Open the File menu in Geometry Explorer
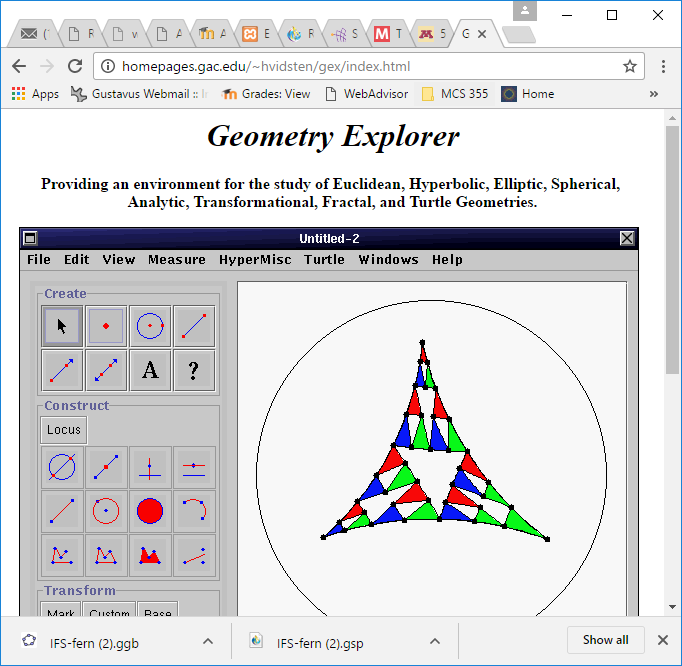The image size is (682, 666). coord(39,260)
